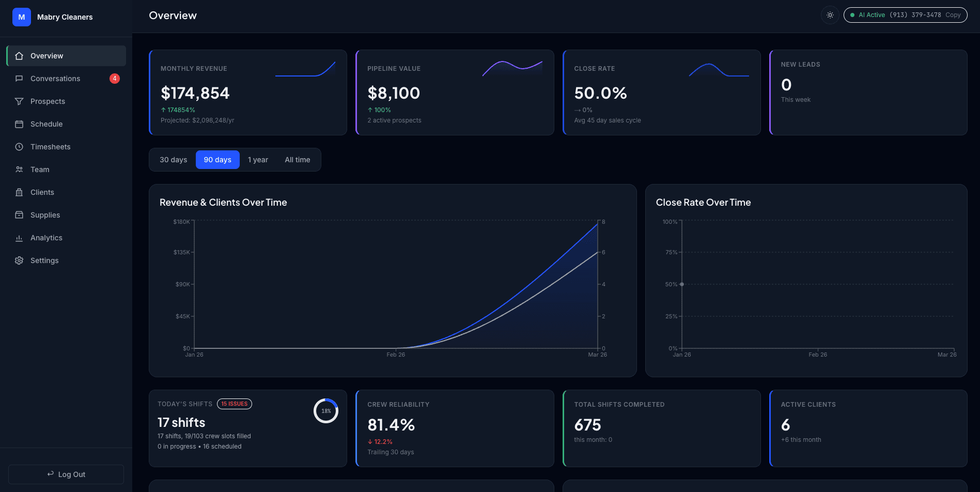Screen dimensions: 980x492
Task: Click the Clients menu entry
Action: point(42,192)
